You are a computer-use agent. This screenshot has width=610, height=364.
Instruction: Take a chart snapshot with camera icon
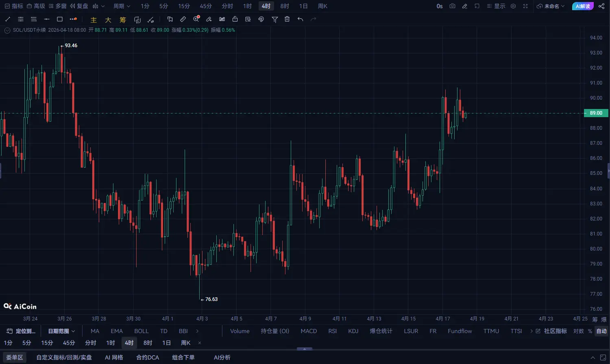452,6
